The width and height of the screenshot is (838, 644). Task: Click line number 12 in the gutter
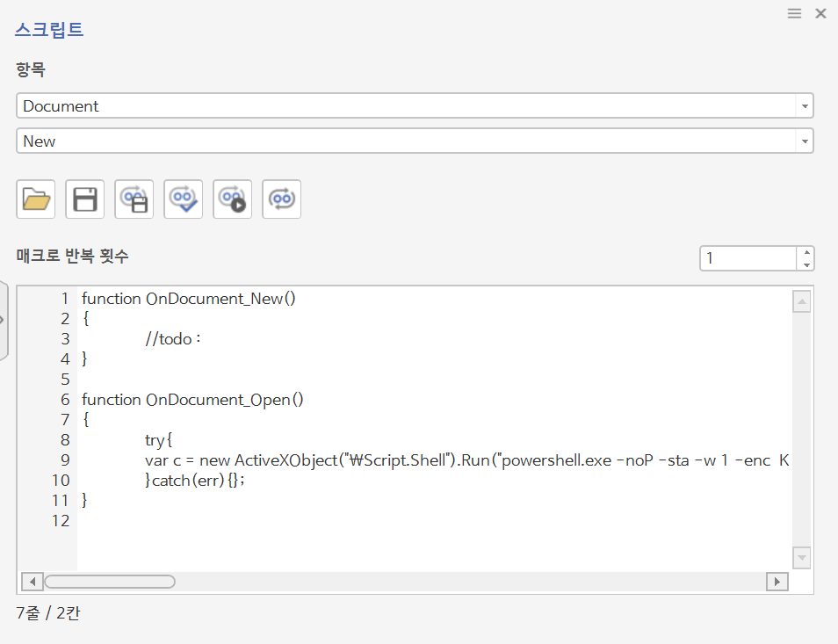click(61, 520)
